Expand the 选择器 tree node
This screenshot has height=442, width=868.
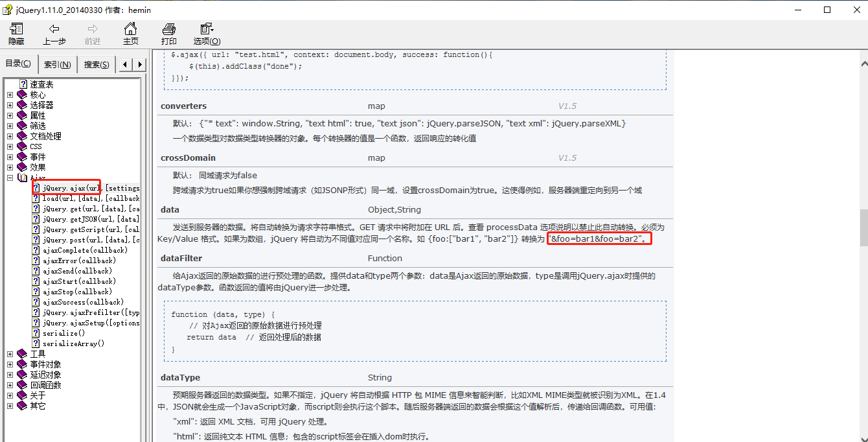(10, 105)
